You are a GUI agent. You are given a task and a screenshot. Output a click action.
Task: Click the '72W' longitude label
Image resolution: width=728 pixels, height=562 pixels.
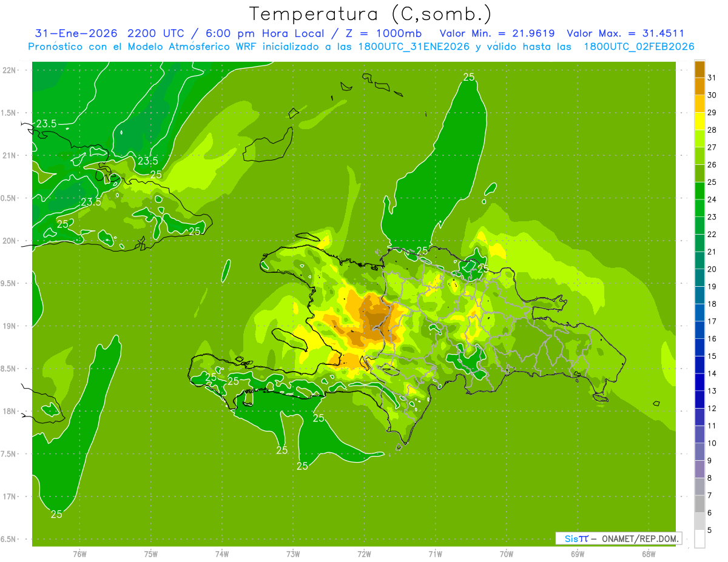point(364,554)
